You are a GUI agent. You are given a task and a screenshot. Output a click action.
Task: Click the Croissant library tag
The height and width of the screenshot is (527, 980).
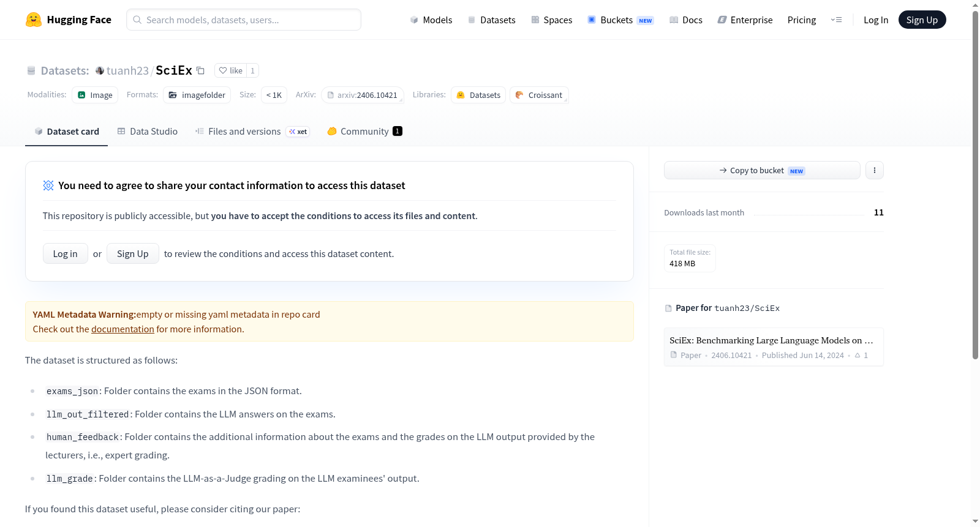click(539, 95)
